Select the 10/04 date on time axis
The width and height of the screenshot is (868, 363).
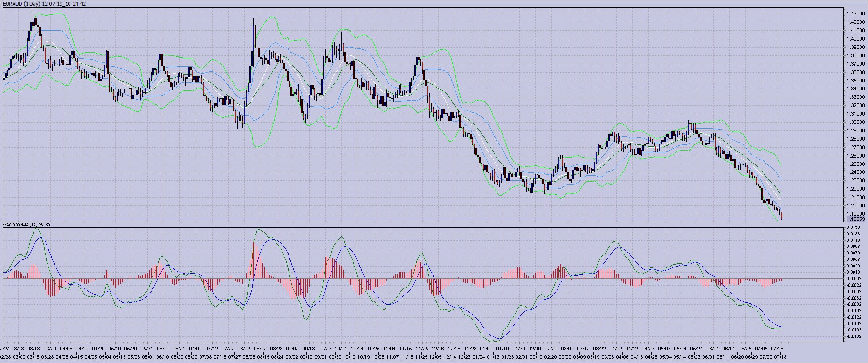tap(341, 349)
